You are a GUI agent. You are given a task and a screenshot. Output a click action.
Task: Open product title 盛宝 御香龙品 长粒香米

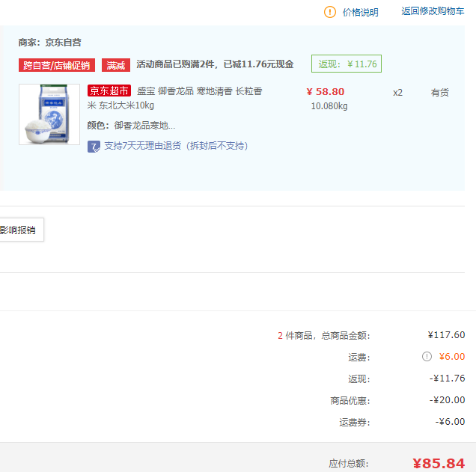pos(174,98)
